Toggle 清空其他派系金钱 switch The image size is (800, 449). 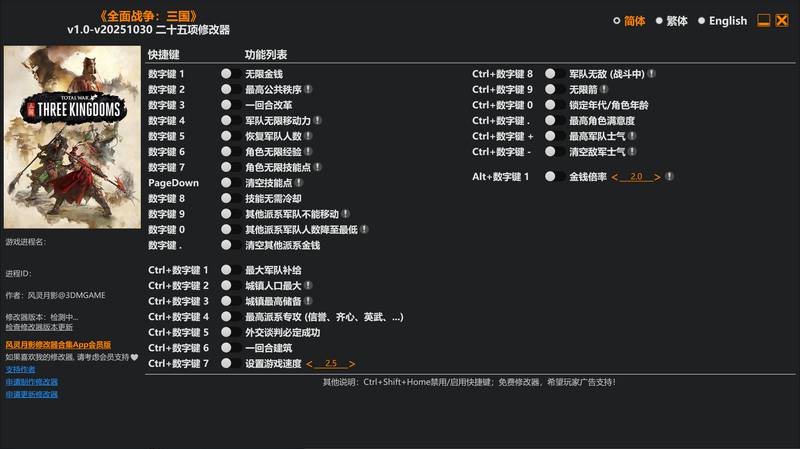coord(231,245)
